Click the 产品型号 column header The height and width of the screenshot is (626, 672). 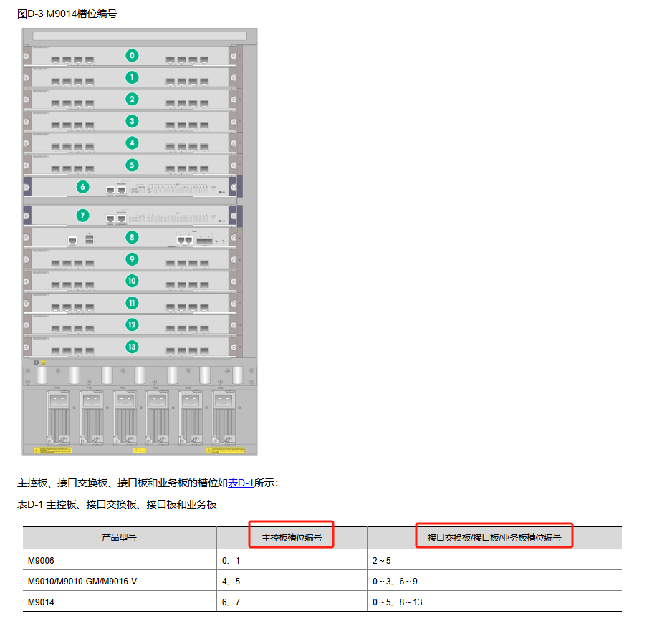[119, 537]
